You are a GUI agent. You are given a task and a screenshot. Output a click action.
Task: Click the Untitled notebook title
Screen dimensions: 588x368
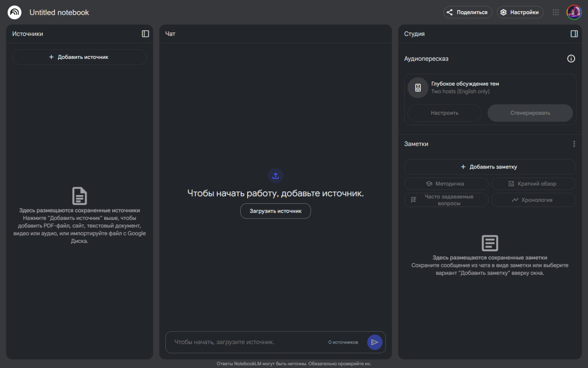(x=59, y=12)
